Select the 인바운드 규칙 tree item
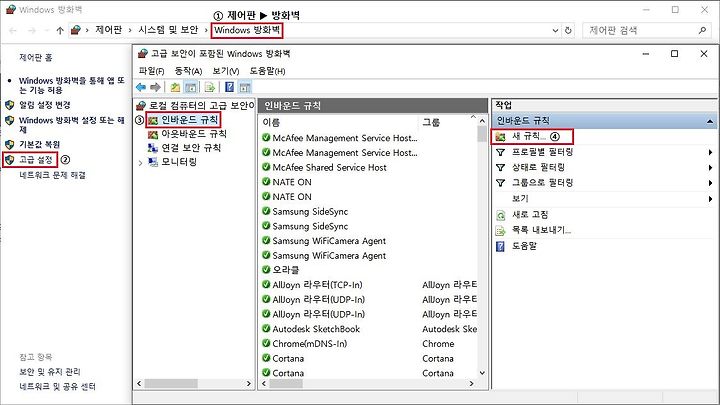 (x=190, y=120)
